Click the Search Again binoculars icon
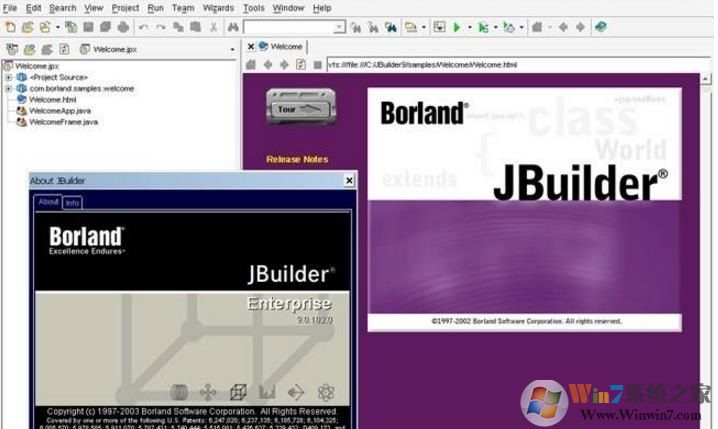The width and height of the screenshot is (718, 429). pyautogui.click(x=356, y=27)
